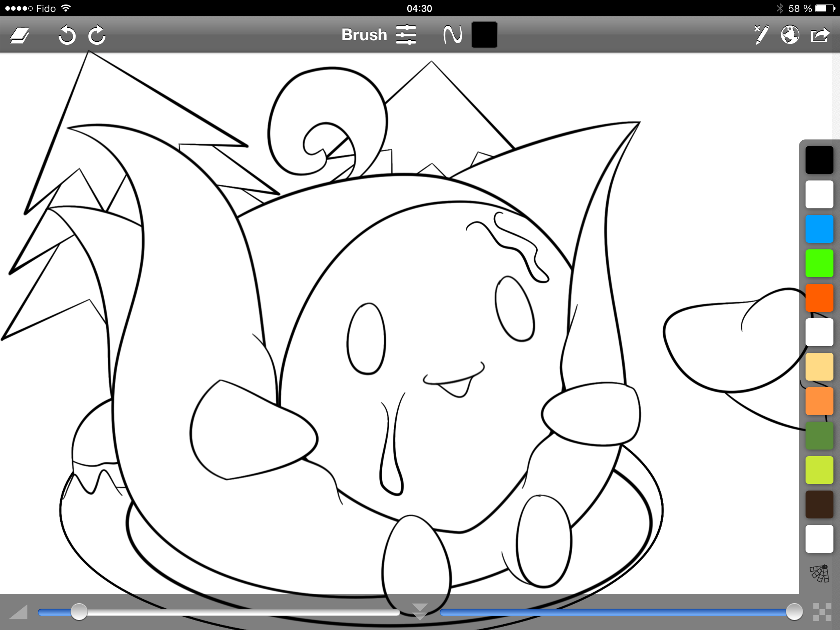Screen dimensions: 840x630
Task: Choose the bright blue swatch
Action: coord(819,229)
